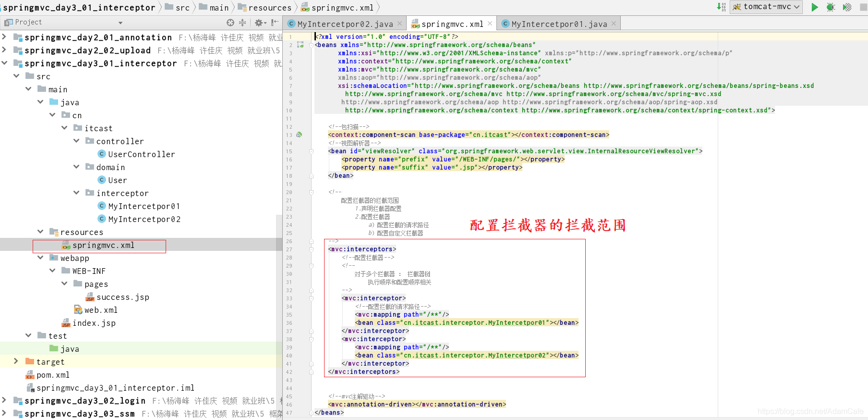Collapse the interceptor package node
The height and width of the screenshot is (420, 868).
[x=76, y=193]
